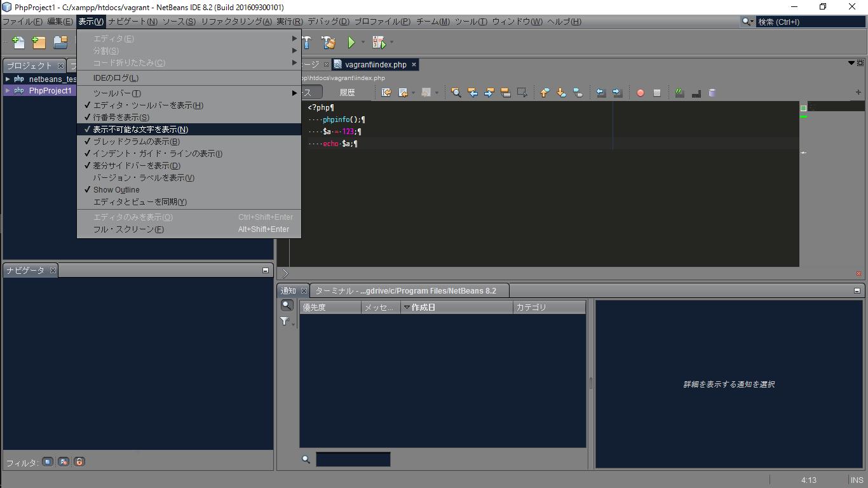Image resolution: width=868 pixels, height=488 pixels.
Task: Click the notification search input field
Action: point(353,459)
